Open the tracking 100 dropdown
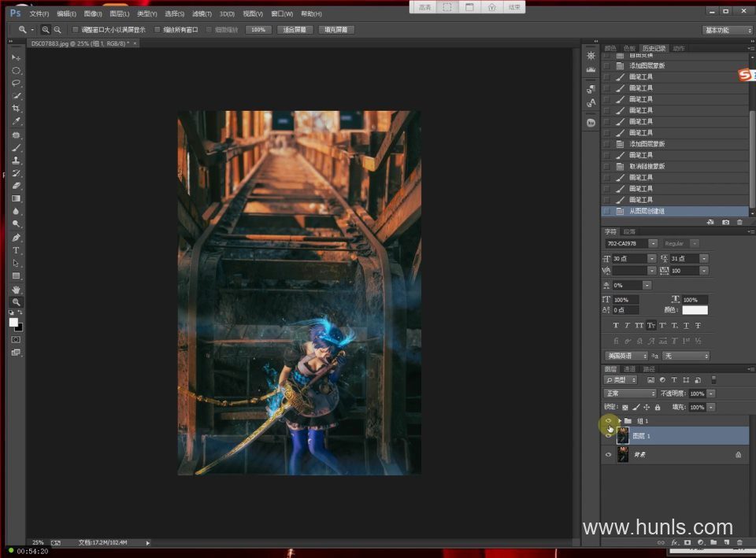This screenshot has height=558, width=756. 704,271
